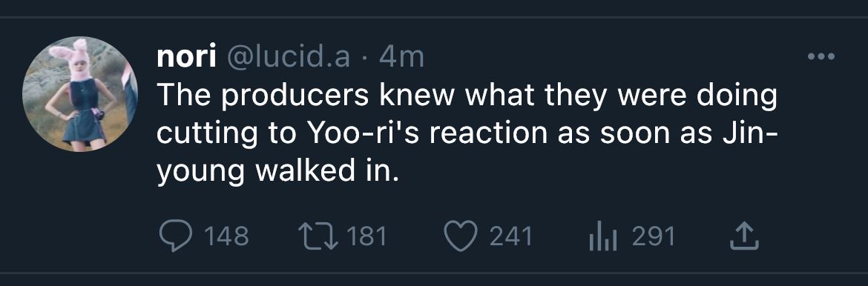Viewport: 868px width, 286px height.
Task: Click the line mentioning Yoo-ri's reaction
Action: (x=467, y=135)
